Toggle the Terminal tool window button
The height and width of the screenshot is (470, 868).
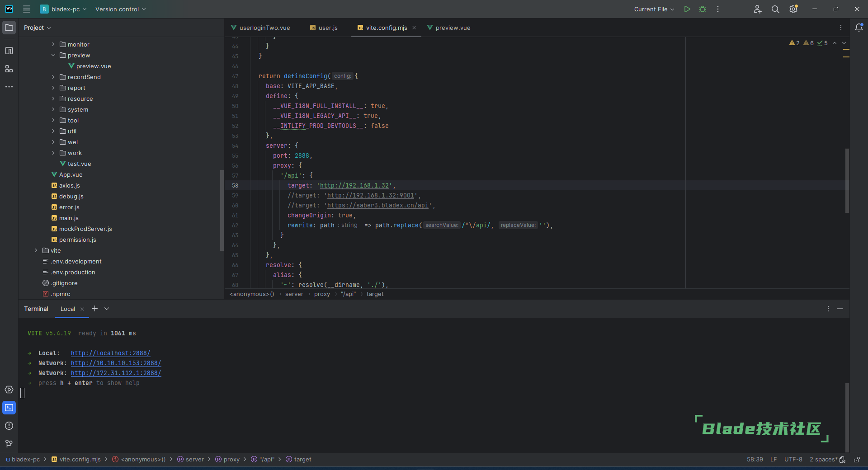click(9, 408)
